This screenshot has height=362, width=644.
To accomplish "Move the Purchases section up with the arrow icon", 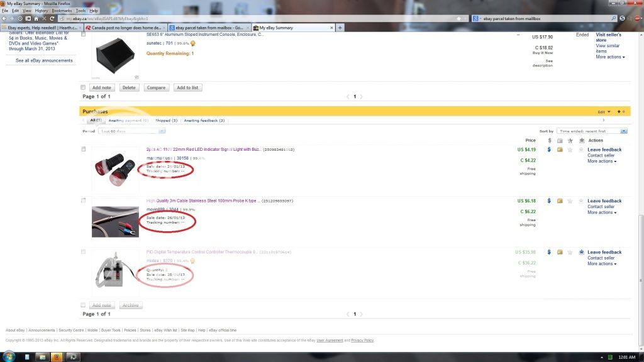I will [x=619, y=112].
